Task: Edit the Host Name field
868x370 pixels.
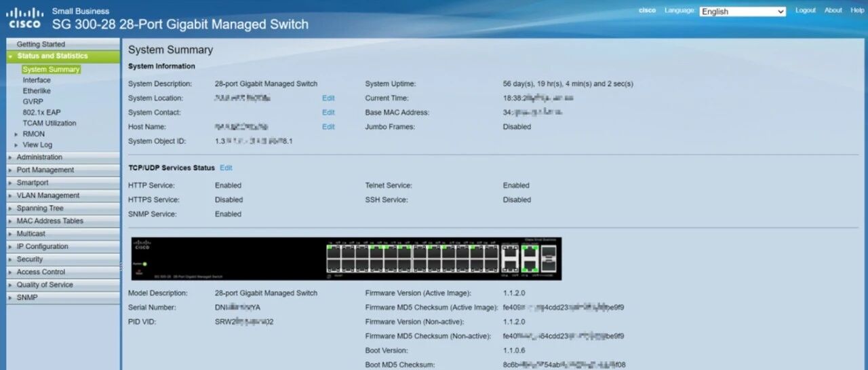Action: (328, 127)
